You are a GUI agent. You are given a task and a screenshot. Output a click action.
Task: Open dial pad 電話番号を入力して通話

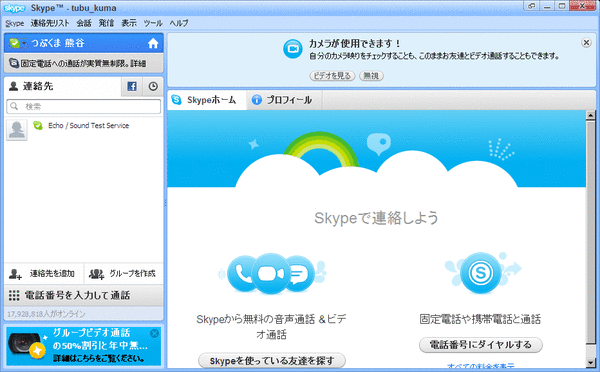83,295
